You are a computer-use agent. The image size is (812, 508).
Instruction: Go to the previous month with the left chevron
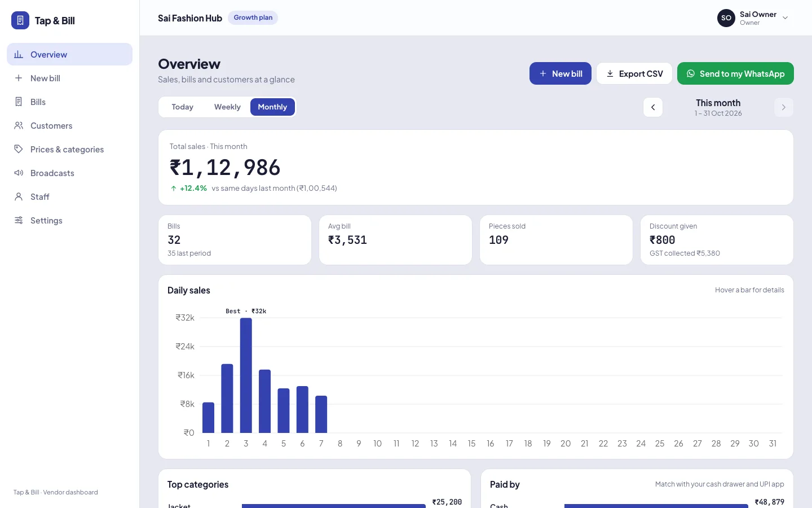pyautogui.click(x=653, y=107)
